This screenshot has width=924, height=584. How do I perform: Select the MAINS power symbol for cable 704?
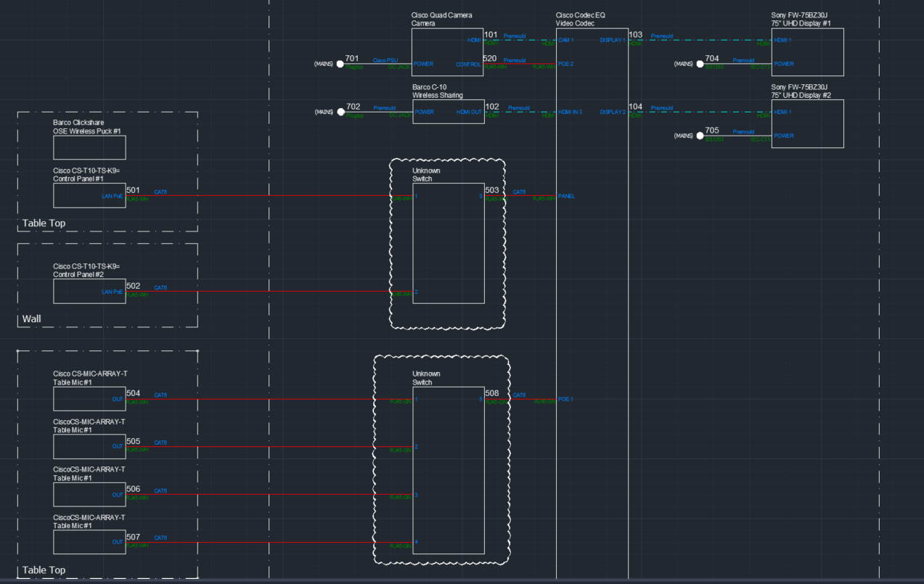700,64
